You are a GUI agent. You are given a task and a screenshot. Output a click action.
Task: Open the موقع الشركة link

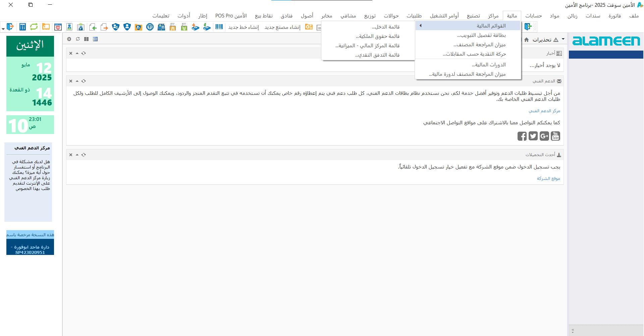(x=548, y=179)
